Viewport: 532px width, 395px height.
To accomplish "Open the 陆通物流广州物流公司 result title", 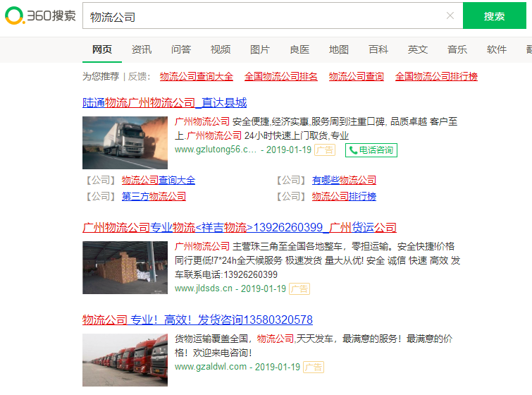I will (x=164, y=103).
